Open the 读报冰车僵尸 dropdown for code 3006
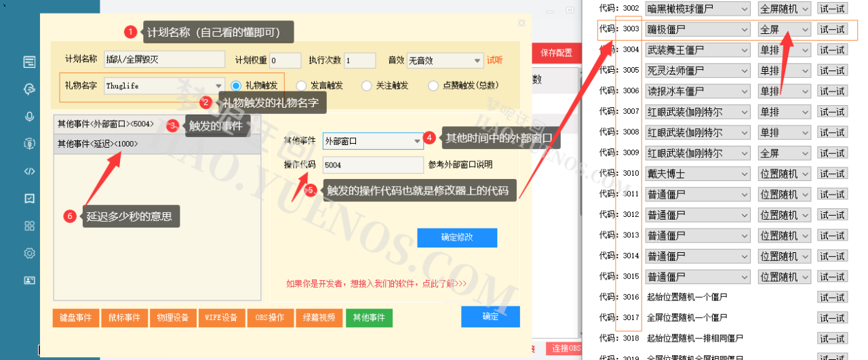The image size is (868, 360). 698,91
